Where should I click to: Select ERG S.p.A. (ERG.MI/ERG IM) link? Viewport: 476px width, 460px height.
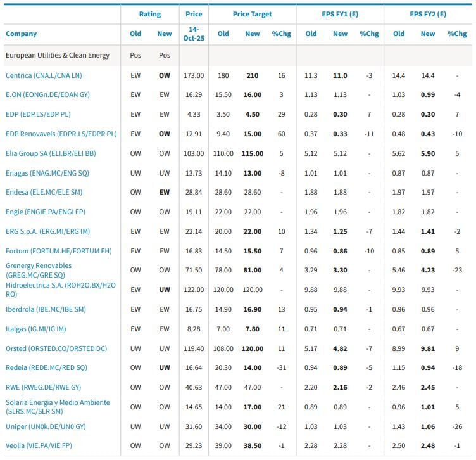click(47, 231)
